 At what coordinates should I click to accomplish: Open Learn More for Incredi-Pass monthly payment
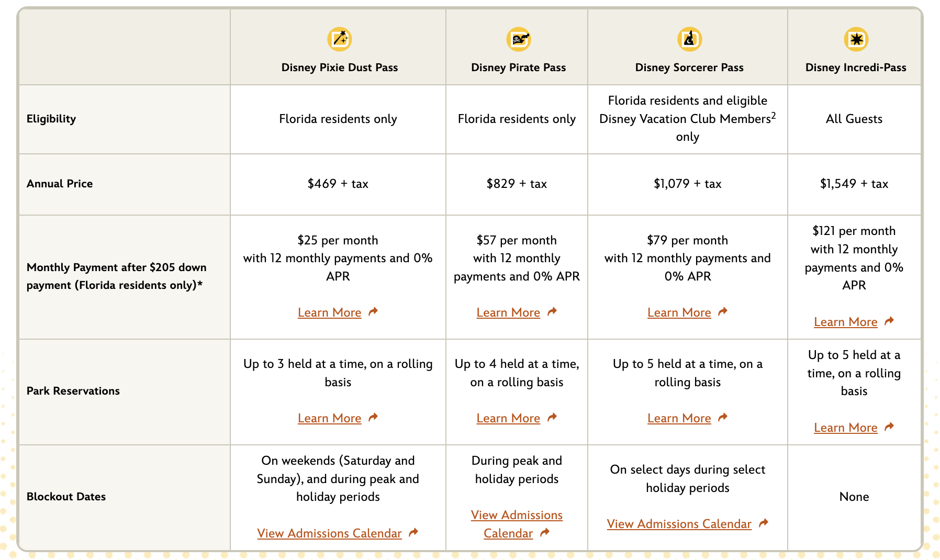tap(845, 322)
